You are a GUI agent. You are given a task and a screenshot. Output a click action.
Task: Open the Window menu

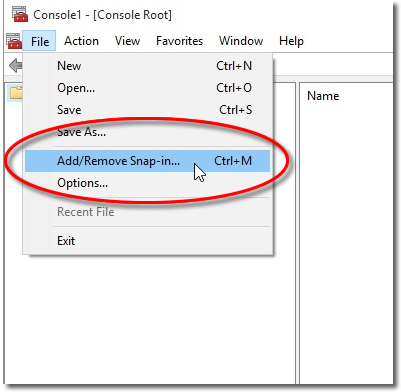241,41
